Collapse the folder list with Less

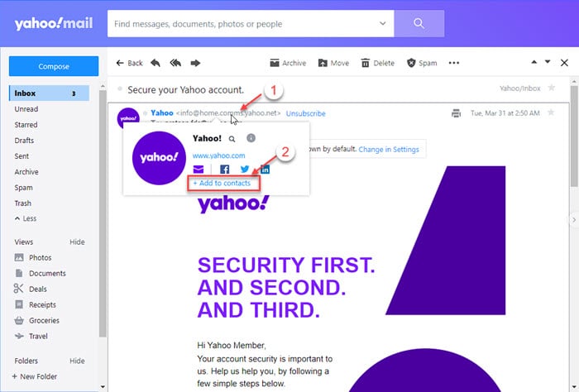point(26,218)
